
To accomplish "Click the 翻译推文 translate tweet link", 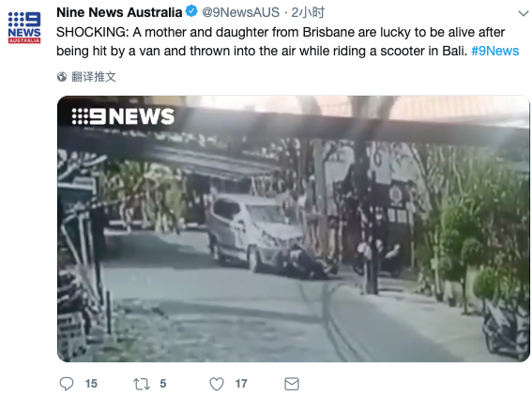I will click(94, 77).
